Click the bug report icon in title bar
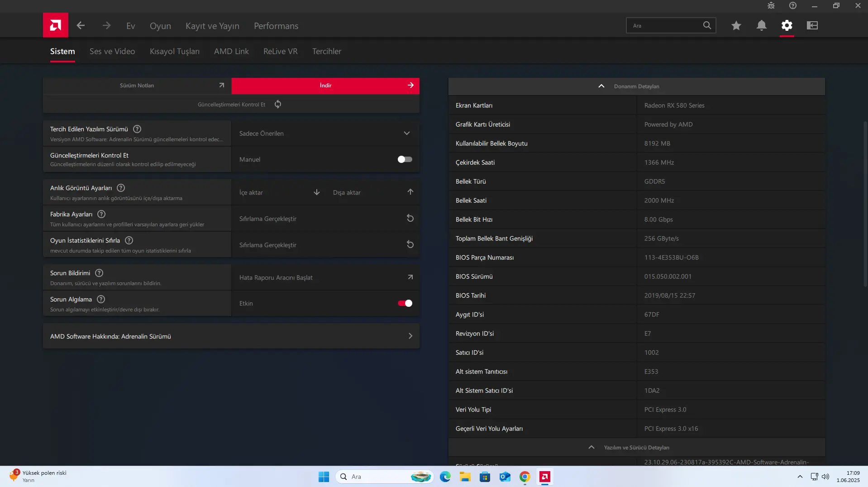This screenshot has height=487, width=868. pos(771,5)
